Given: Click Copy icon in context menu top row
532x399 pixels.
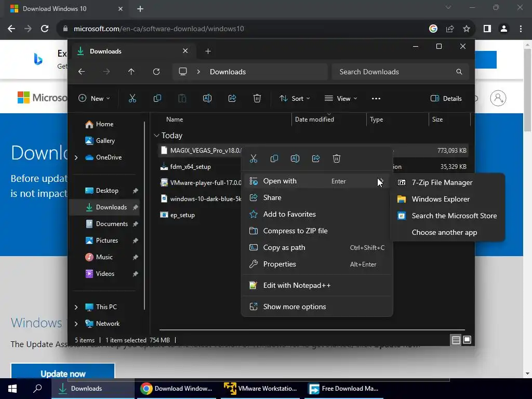Looking at the screenshot, I should click(x=274, y=158).
